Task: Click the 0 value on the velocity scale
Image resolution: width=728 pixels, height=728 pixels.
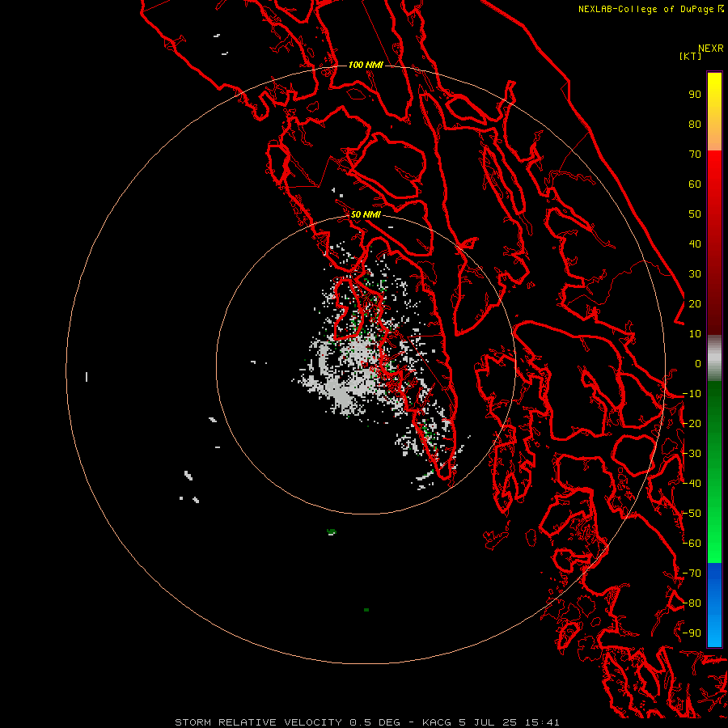Action: tap(698, 363)
